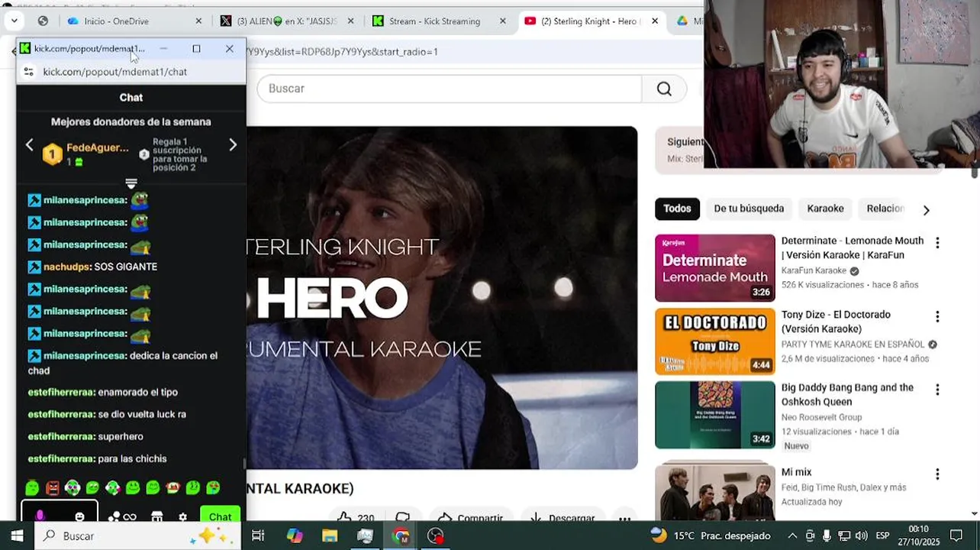Open menu for Tony Dize El Doctorado video
This screenshot has width=980, height=550.
[x=937, y=316]
